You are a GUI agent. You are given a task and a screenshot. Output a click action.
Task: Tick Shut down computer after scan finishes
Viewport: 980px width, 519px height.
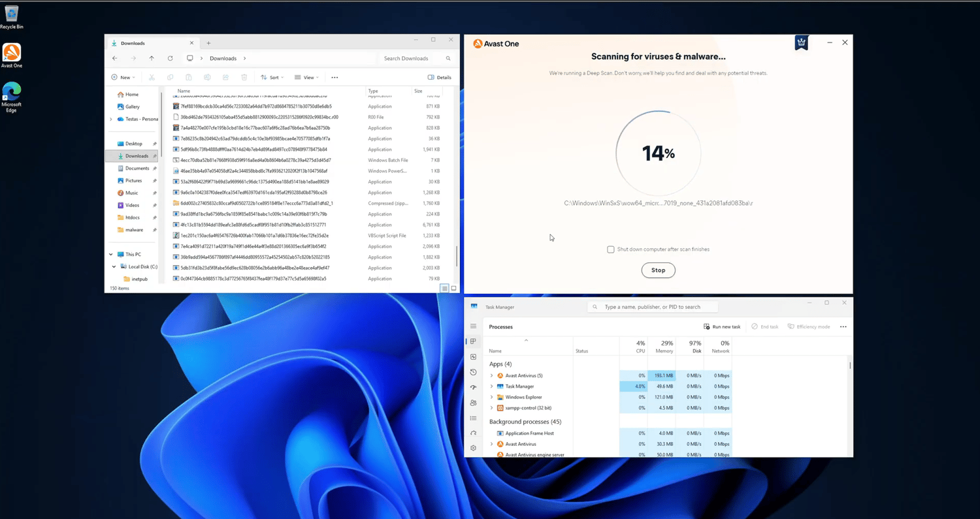611,249
